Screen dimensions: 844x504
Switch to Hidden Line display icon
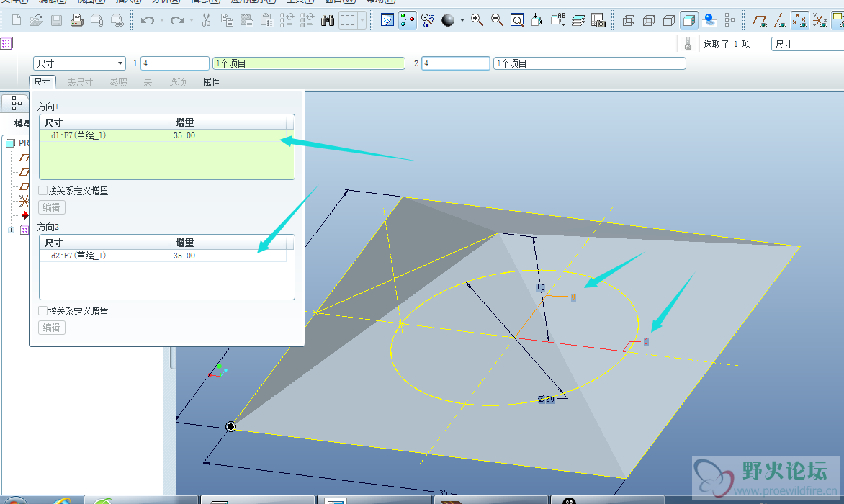click(x=649, y=20)
